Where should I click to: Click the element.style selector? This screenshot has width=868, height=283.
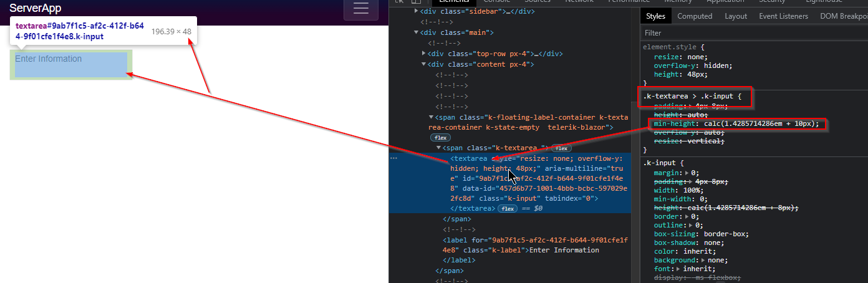click(x=669, y=47)
